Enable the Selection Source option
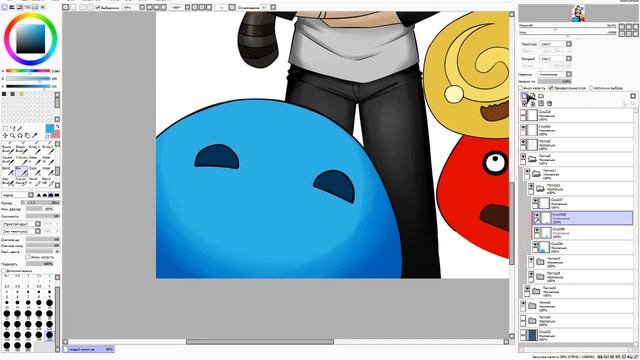 coord(591,88)
